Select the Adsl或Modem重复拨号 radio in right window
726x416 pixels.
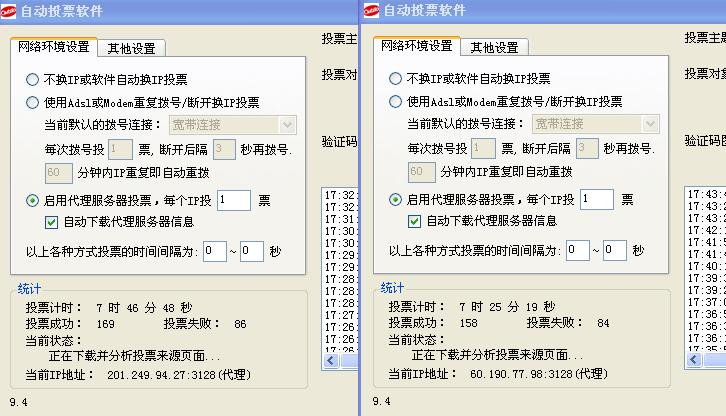(396, 101)
